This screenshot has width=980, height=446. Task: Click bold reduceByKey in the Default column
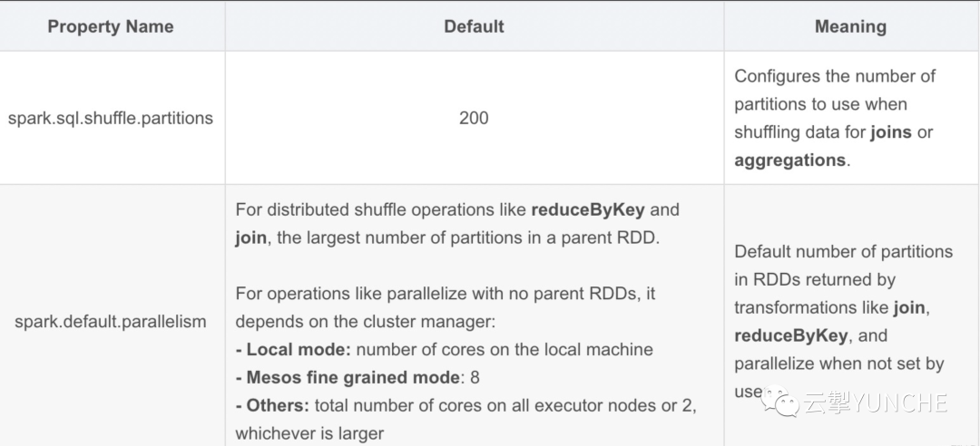pos(588,209)
